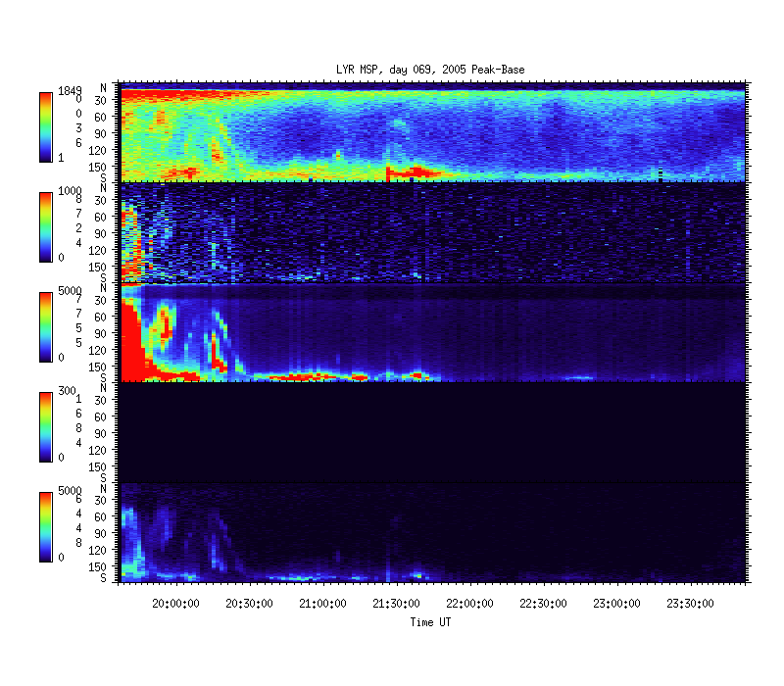The width and height of the screenshot is (784, 686).
Task: Click the 23:30:00 time axis label
Action: [x=690, y=604]
